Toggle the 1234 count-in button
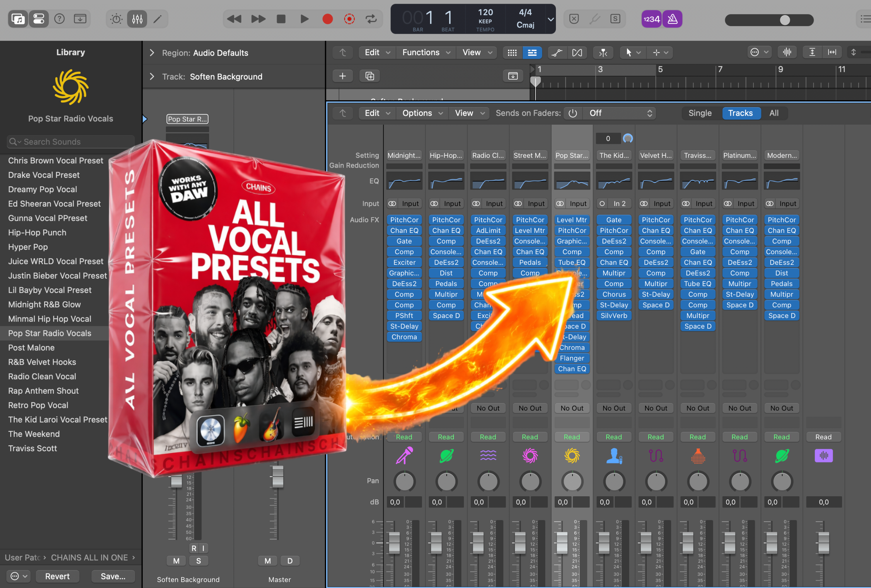Screen dimensions: 871x588 (651, 19)
